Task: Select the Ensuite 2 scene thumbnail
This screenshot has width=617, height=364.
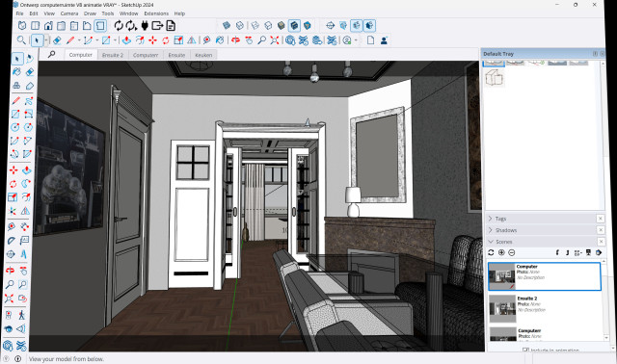Action: pyautogui.click(x=502, y=308)
